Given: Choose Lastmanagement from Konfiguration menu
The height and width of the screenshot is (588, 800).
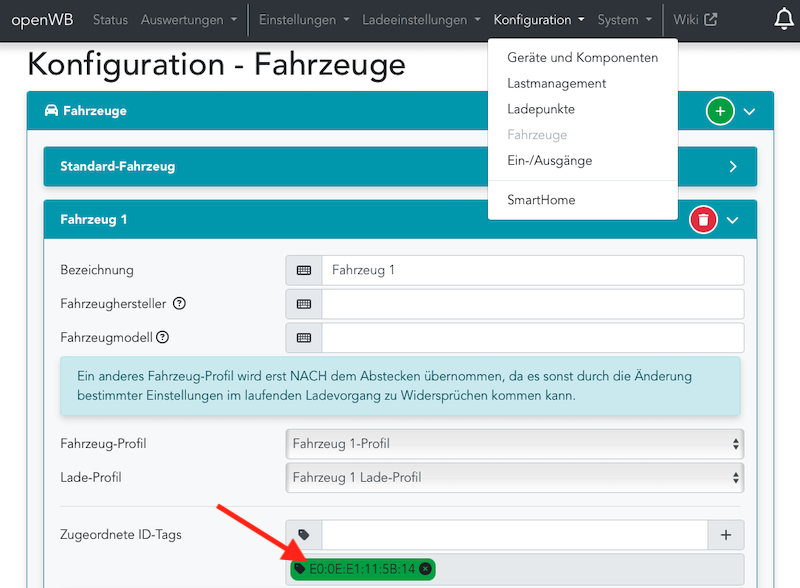Looking at the screenshot, I should [x=556, y=84].
